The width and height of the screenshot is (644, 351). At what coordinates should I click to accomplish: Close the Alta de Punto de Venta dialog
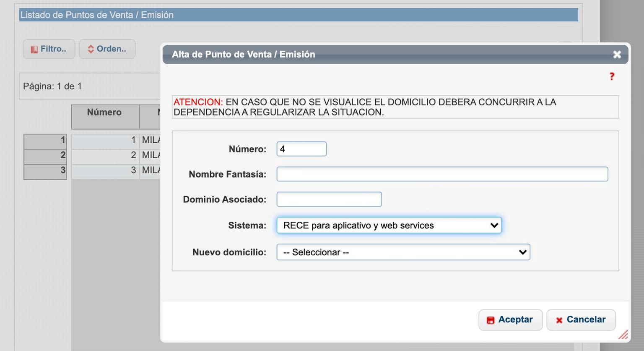617,54
